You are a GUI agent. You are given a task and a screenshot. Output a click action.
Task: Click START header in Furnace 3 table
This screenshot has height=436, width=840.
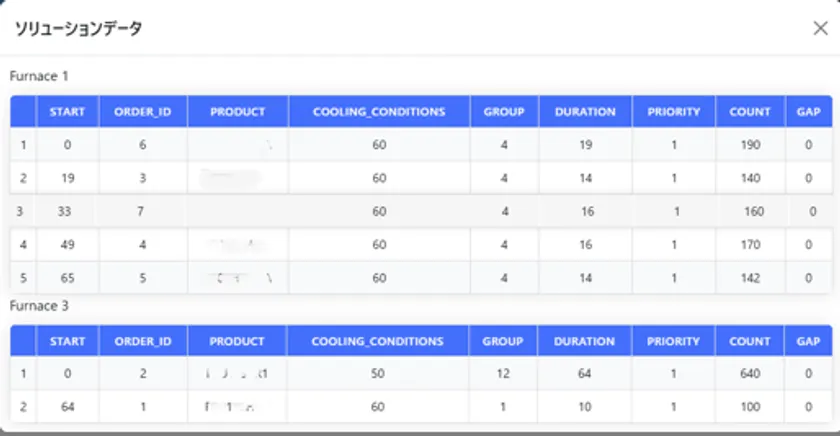tap(67, 341)
